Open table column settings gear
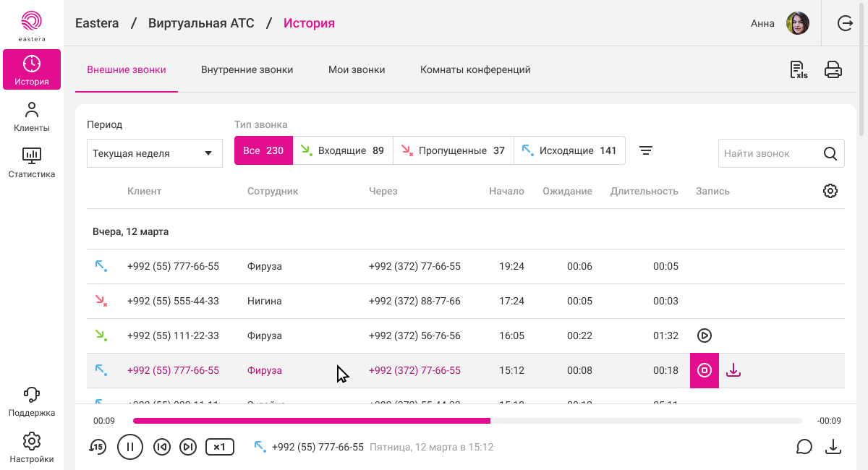 point(830,192)
